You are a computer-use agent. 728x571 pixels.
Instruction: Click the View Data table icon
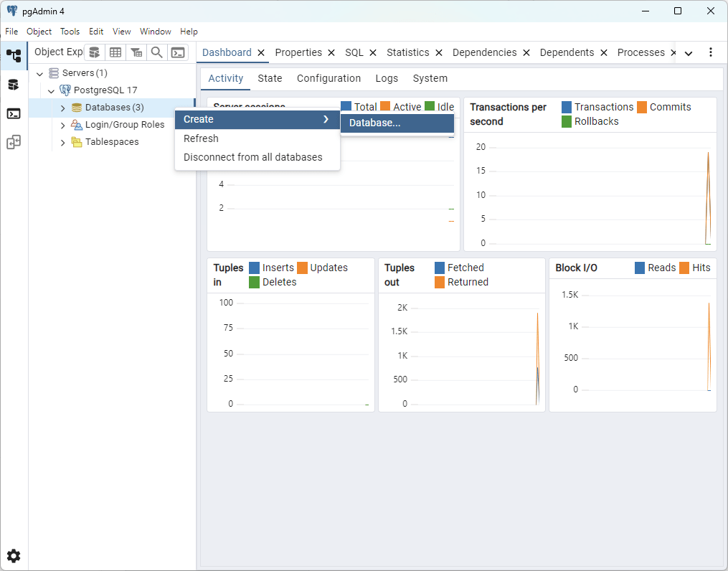[x=115, y=52]
